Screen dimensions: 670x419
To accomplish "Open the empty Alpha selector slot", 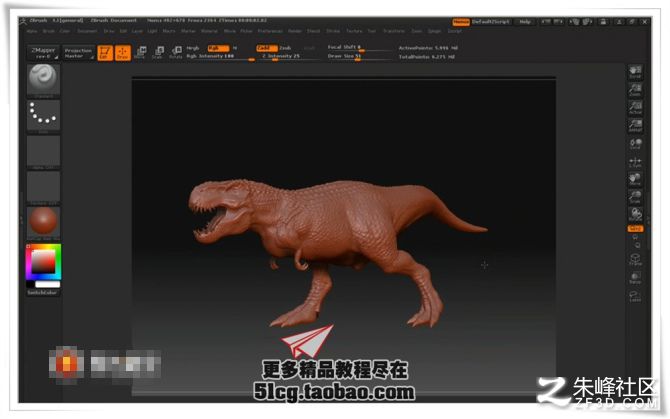I will (43, 152).
